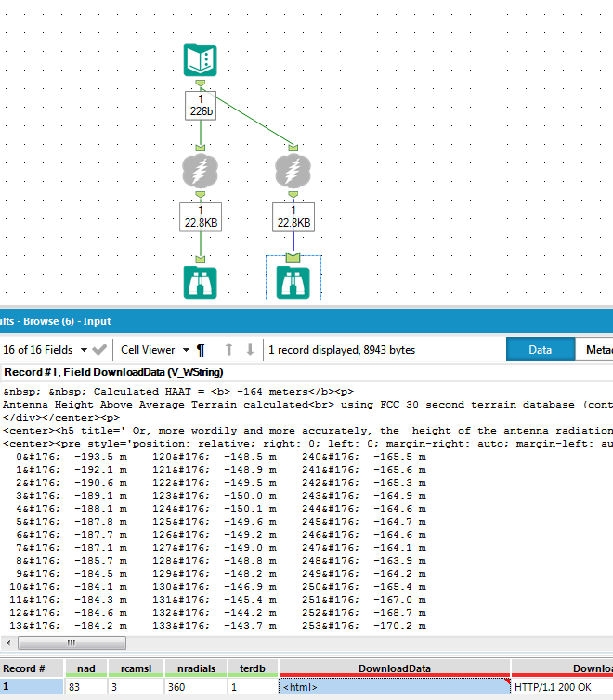Click the scrollbar left arrow
This screenshot has width=613, height=700.
tap(8, 642)
